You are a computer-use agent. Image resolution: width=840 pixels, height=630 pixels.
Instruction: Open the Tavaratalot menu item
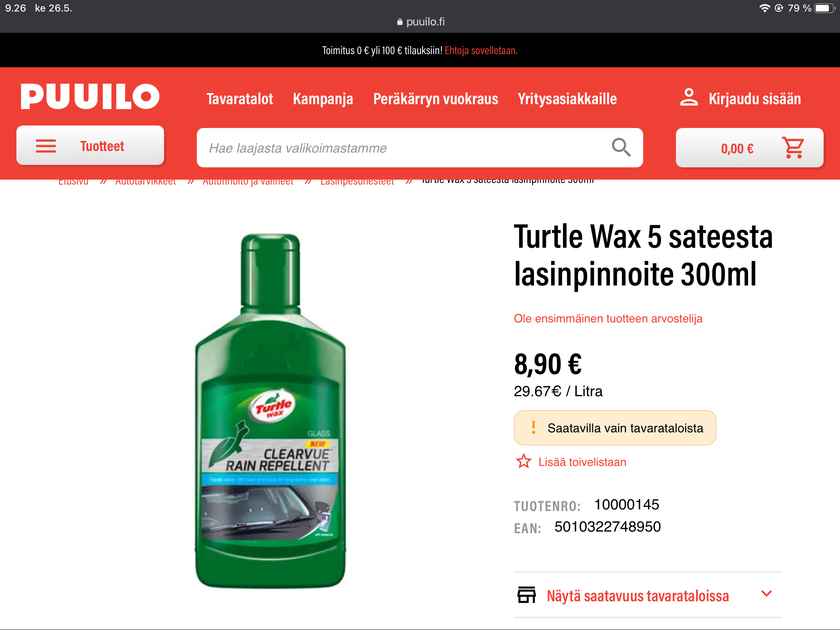(x=240, y=99)
